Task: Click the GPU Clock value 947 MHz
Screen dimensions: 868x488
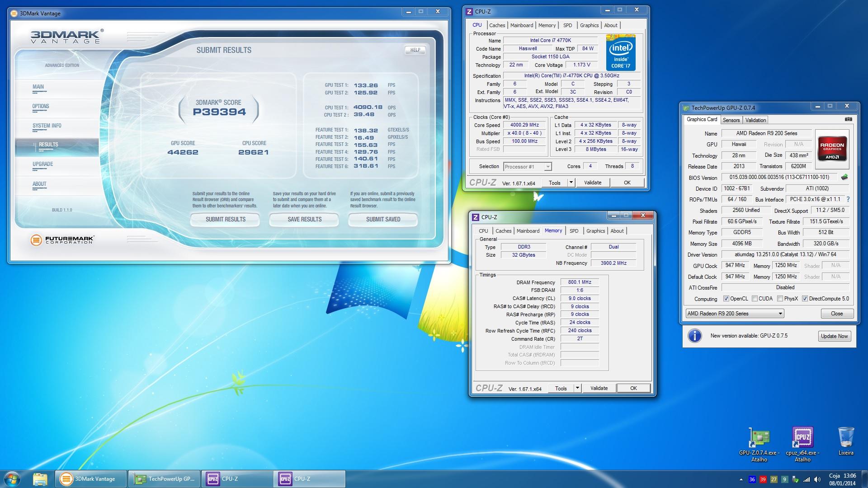Action: coord(735,266)
